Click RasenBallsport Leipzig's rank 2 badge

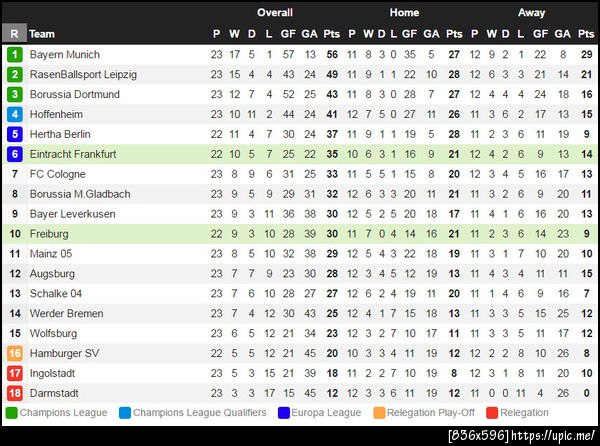(14, 74)
